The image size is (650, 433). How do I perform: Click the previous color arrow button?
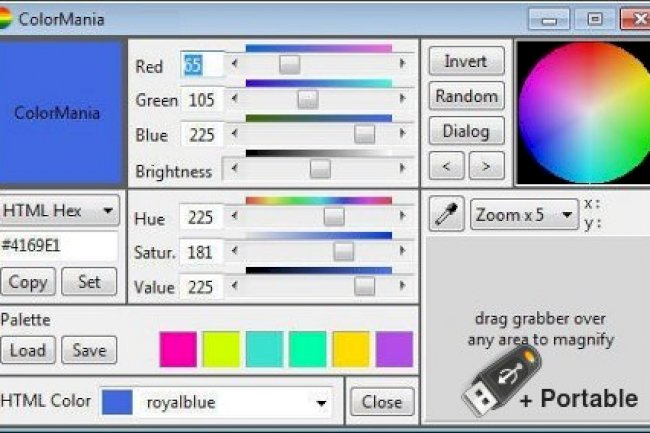click(x=445, y=166)
